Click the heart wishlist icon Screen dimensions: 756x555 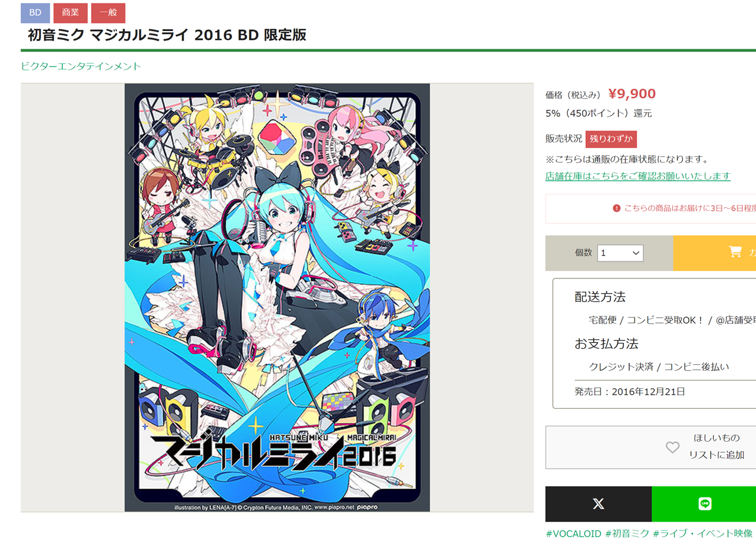[x=673, y=448]
